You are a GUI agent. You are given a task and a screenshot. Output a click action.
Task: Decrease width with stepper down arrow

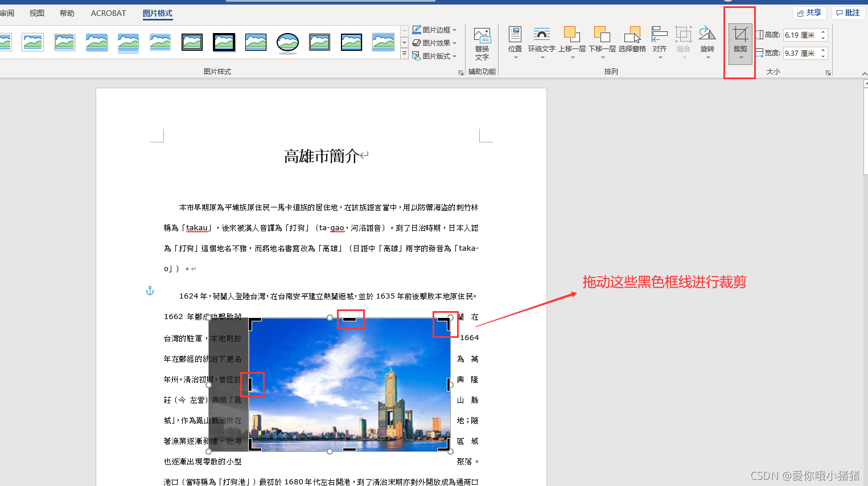pyautogui.click(x=823, y=56)
